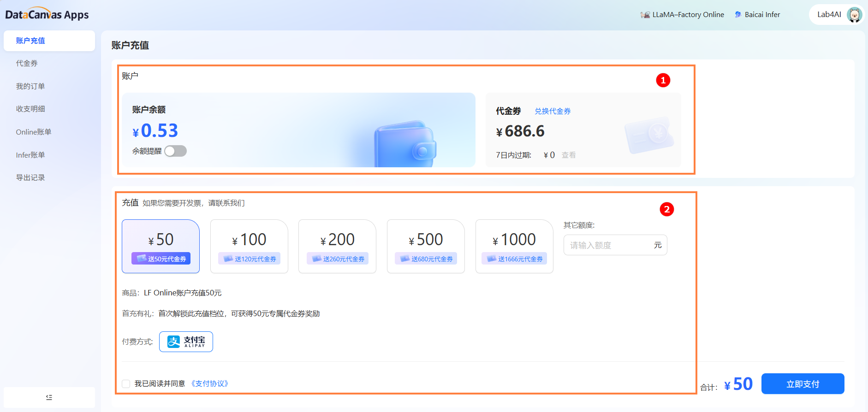Select the ¥50 recharge amount option

tap(161, 246)
